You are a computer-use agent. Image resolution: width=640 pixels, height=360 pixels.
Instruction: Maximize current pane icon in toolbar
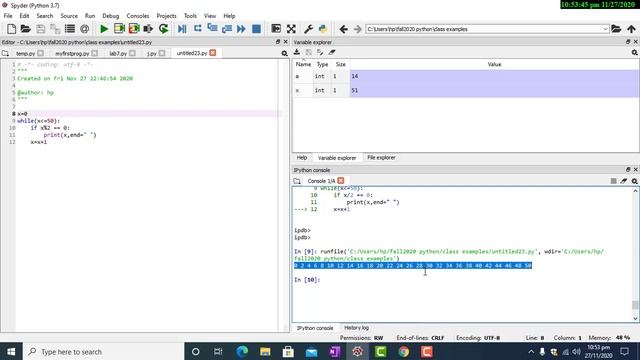coord(276,29)
